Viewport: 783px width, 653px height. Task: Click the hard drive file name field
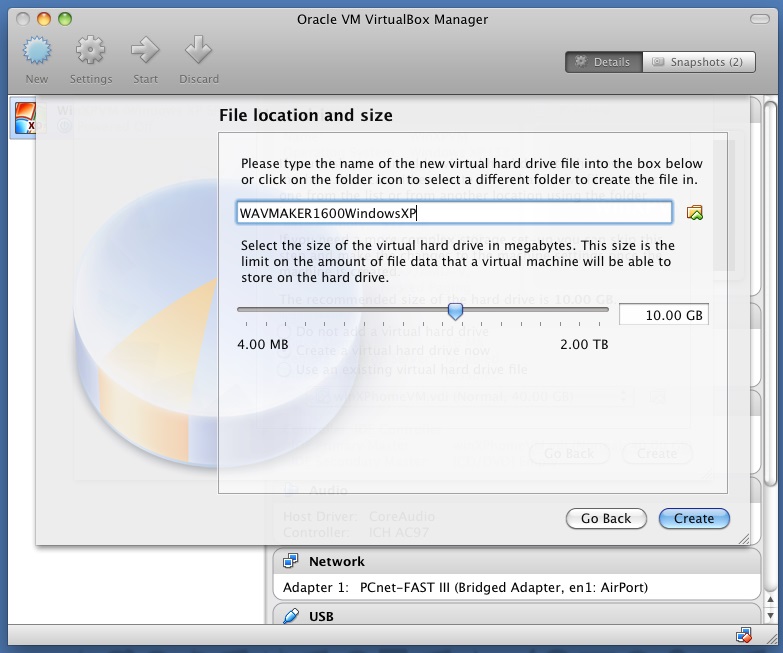point(454,213)
